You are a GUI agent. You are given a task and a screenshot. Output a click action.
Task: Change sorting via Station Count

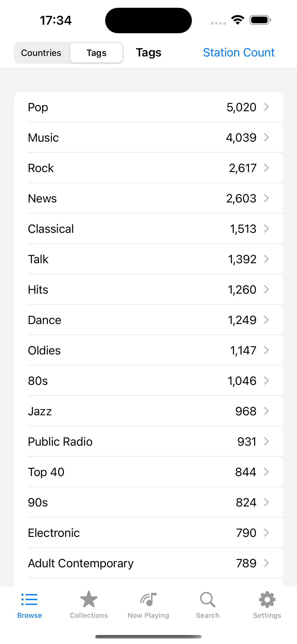click(239, 53)
